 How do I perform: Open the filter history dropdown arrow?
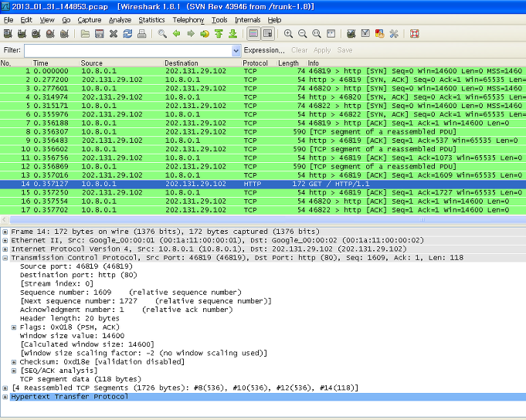click(x=236, y=51)
